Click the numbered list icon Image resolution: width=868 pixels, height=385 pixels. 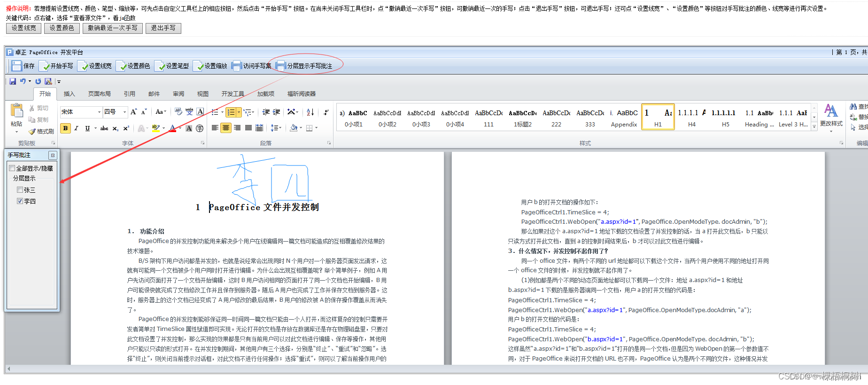231,112
